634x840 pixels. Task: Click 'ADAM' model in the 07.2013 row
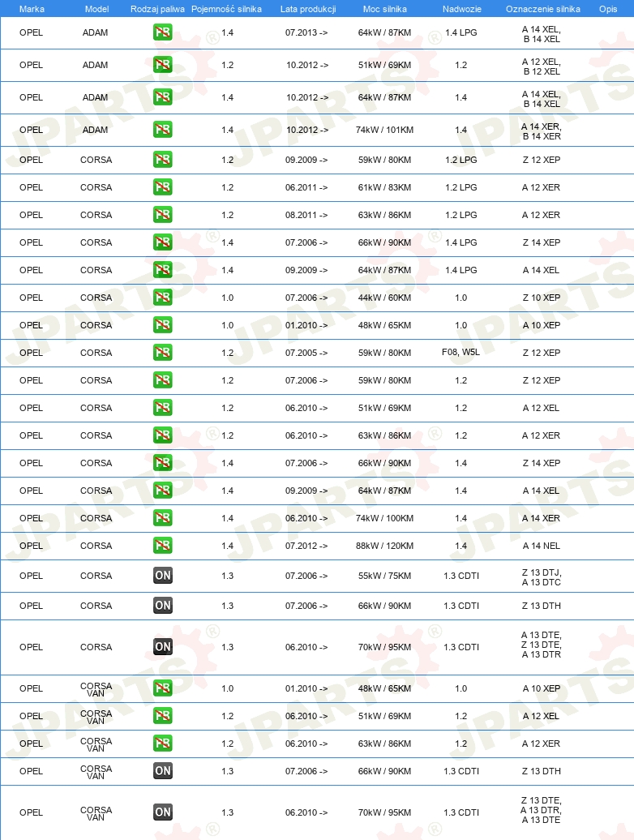click(96, 32)
